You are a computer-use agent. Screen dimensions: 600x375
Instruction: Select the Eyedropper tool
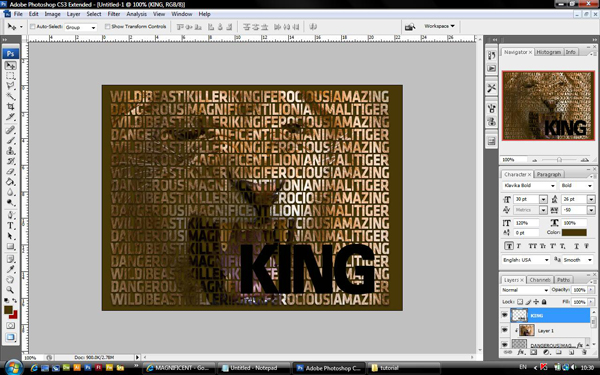pyautogui.click(x=10, y=269)
